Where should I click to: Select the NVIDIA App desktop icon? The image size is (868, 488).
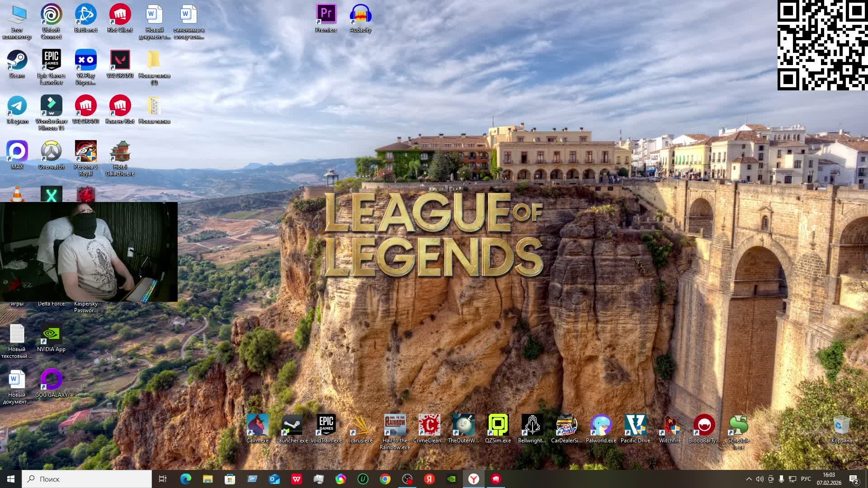tap(51, 335)
